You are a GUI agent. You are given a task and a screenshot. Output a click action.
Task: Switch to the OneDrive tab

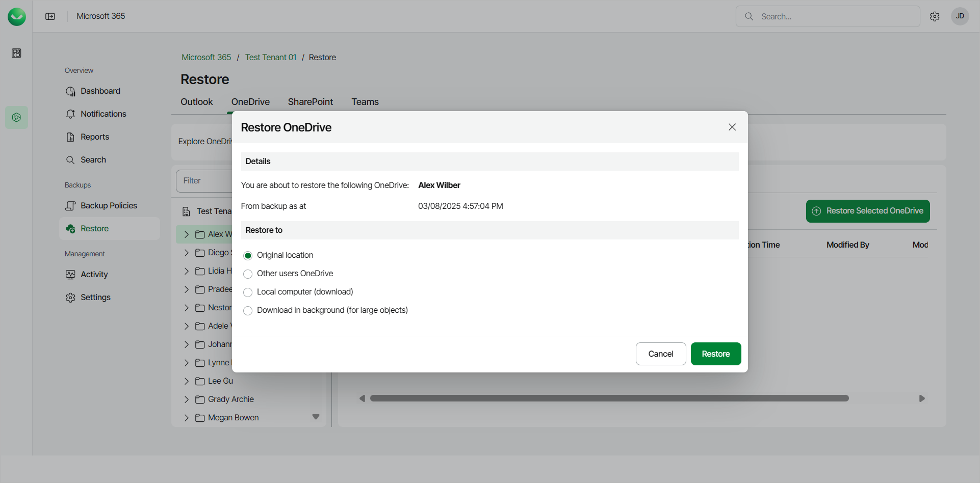pos(250,102)
